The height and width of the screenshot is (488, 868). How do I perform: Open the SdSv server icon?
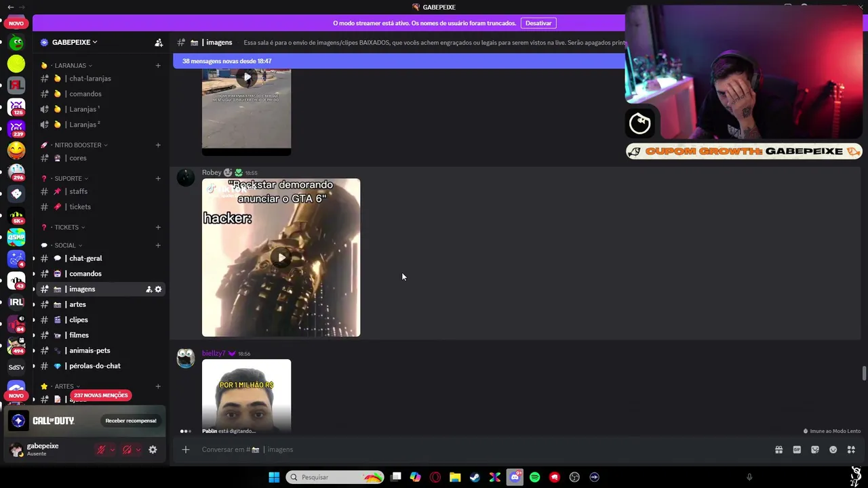pyautogui.click(x=16, y=367)
